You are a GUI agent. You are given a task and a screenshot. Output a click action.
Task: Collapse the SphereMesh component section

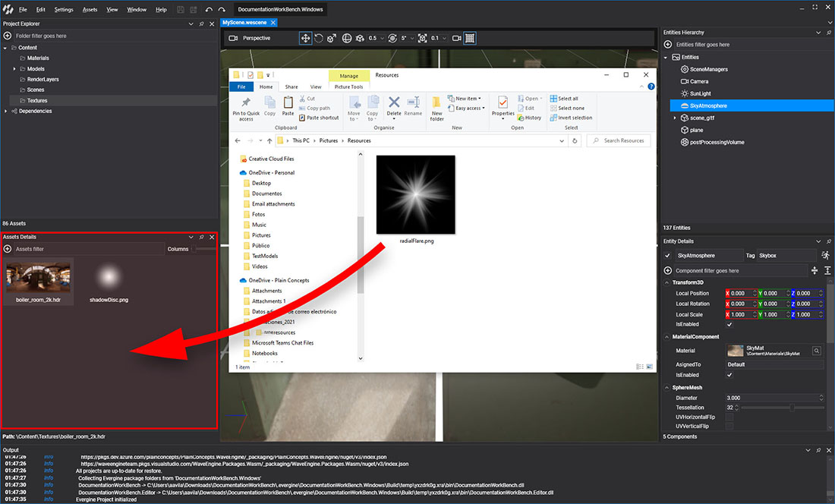tap(666, 387)
